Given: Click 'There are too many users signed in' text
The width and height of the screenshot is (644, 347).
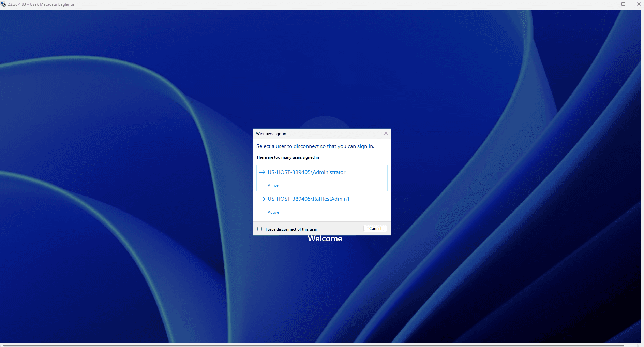Looking at the screenshot, I should [288, 157].
